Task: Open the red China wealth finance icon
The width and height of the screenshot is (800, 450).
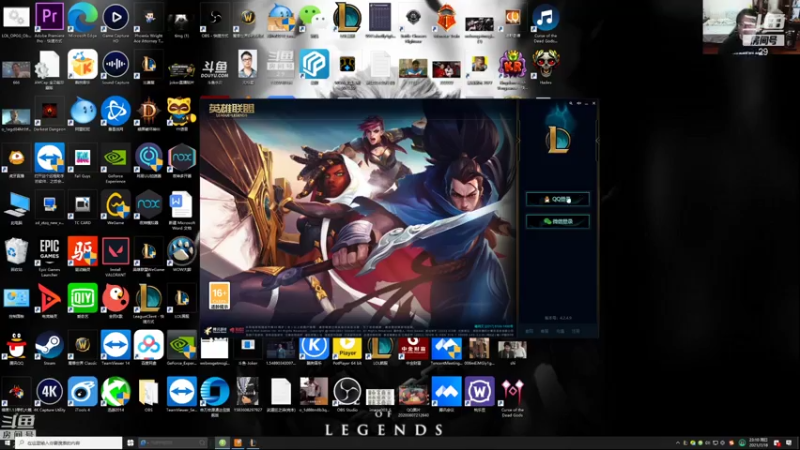Action: pyautogui.click(x=413, y=348)
